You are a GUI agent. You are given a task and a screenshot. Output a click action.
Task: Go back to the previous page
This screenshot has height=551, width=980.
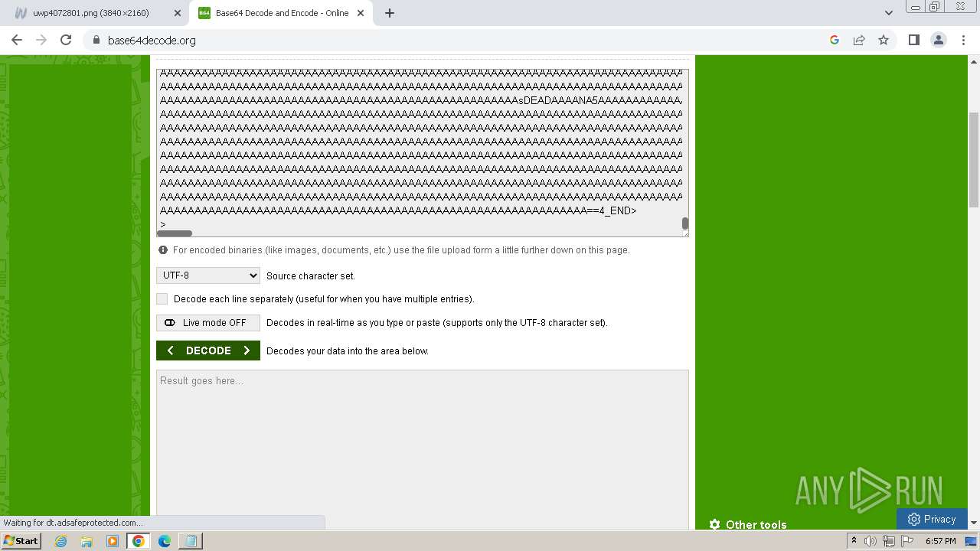[17, 40]
